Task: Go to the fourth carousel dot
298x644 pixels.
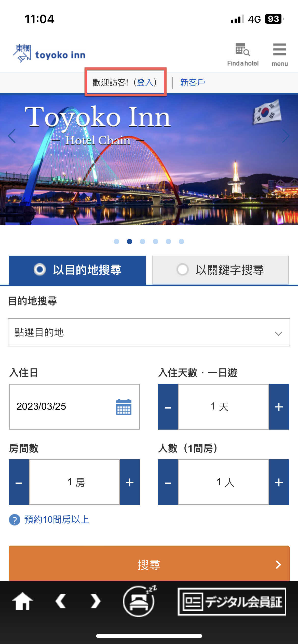Action: click(x=155, y=241)
